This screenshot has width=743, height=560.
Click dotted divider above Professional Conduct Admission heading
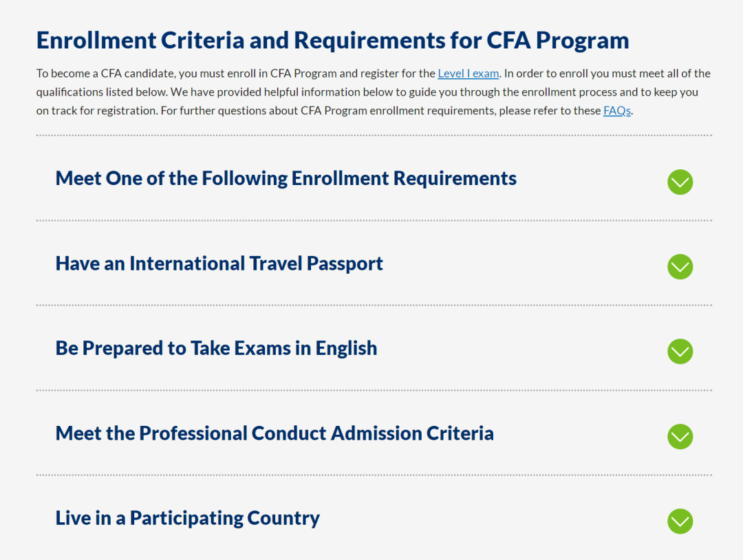coord(374,390)
